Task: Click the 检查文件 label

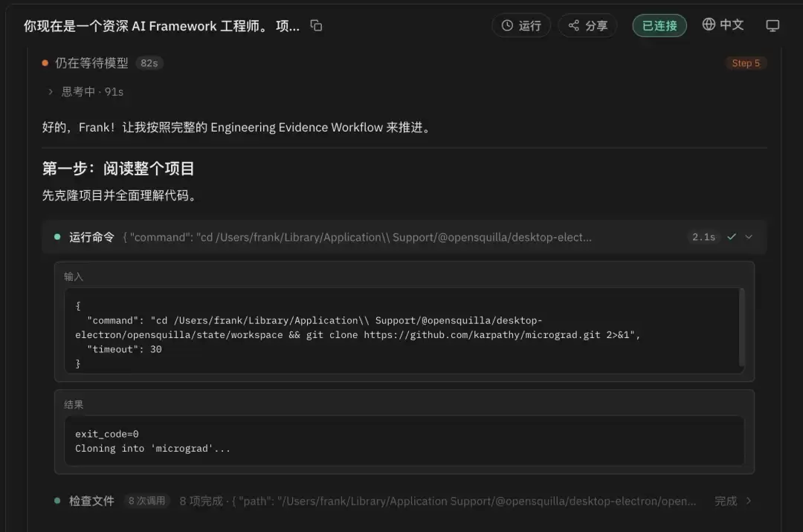Action: pos(91,502)
